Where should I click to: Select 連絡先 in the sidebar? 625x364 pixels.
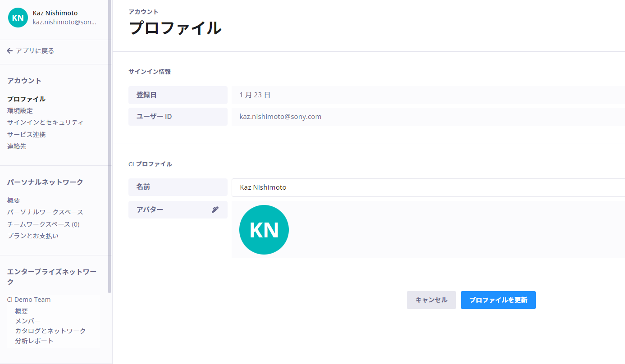point(17,146)
